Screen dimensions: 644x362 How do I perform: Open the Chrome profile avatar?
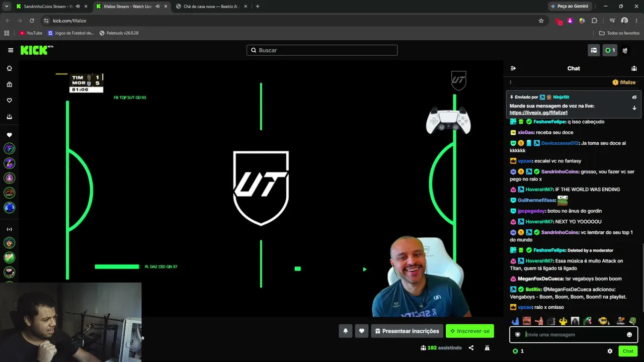pos(624,21)
